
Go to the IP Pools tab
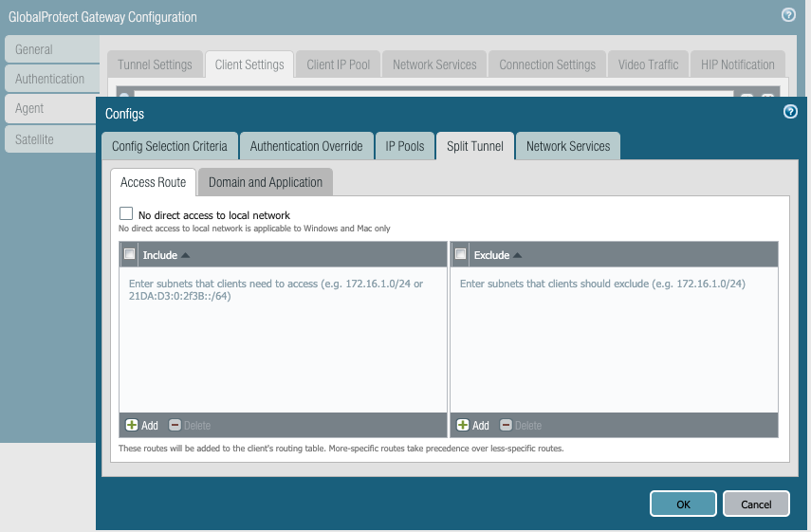[x=404, y=146]
